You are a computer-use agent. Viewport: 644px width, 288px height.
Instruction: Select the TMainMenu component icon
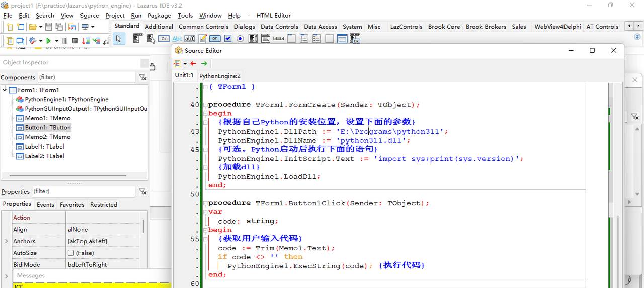click(138, 38)
